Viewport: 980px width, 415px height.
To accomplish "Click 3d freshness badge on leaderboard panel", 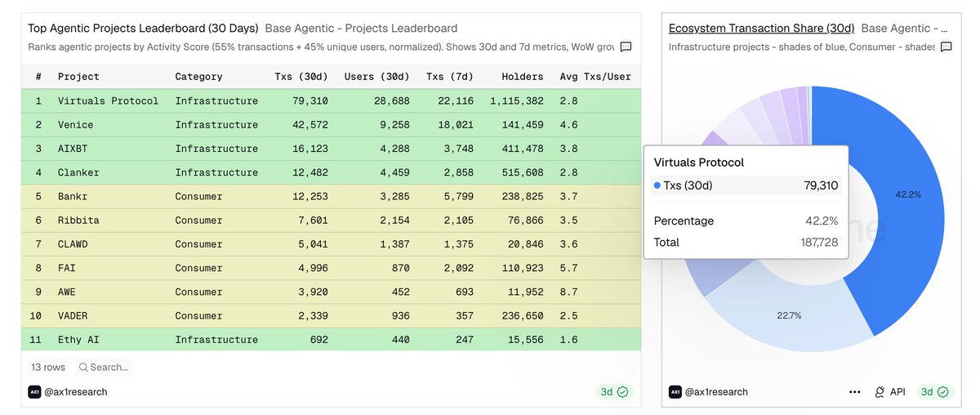I will pyautogui.click(x=614, y=392).
